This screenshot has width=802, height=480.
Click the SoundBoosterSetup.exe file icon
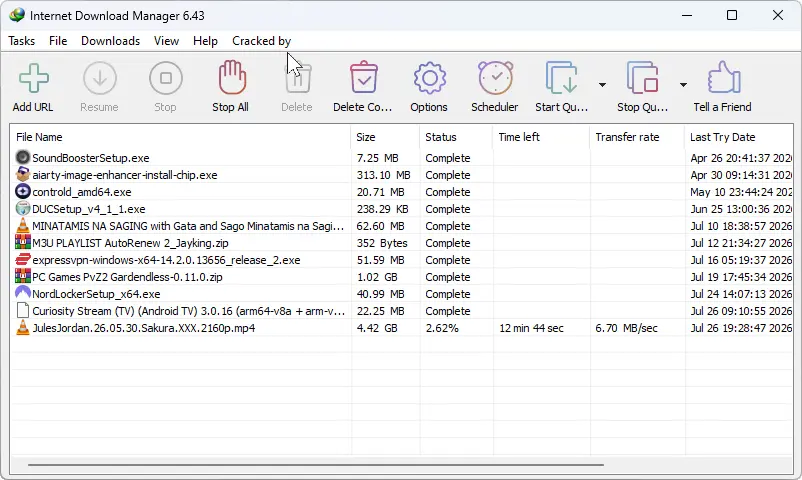[23, 157]
